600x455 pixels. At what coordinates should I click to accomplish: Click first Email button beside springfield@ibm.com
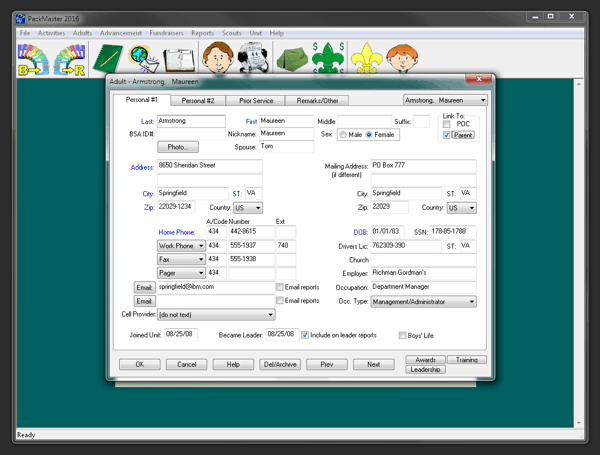(144, 287)
